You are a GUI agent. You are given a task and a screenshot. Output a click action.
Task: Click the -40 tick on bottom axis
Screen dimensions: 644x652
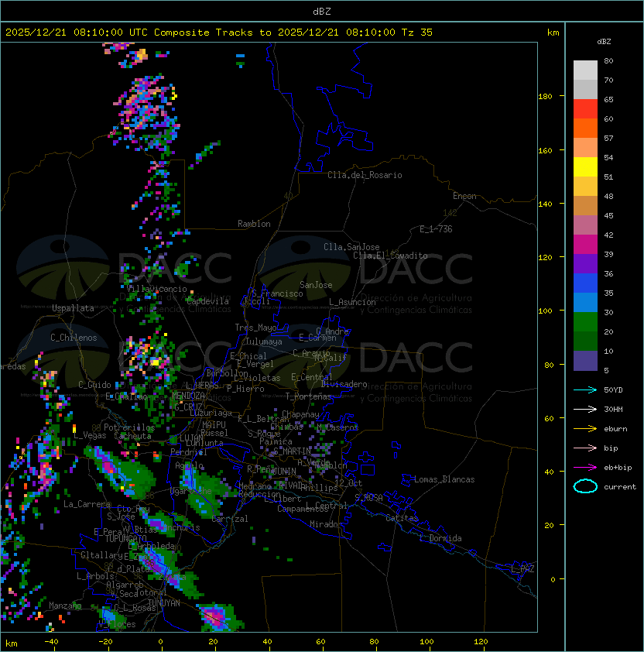51,642
